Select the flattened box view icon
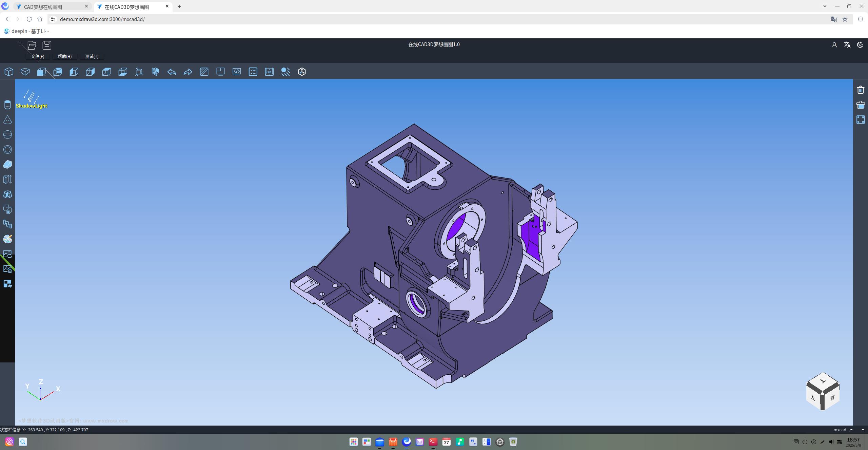The height and width of the screenshot is (450, 868). pos(25,72)
